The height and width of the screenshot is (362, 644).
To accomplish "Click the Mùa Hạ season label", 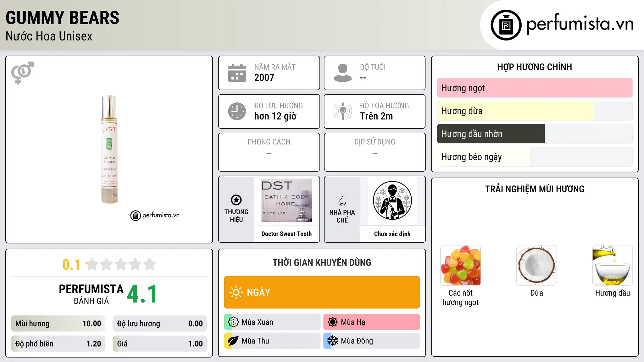I will (353, 322).
